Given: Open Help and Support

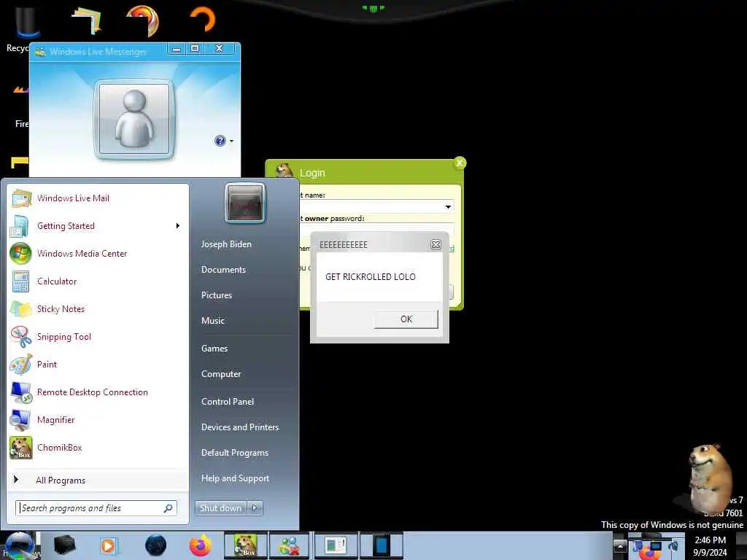Looking at the screenshot, I should 236,478.
